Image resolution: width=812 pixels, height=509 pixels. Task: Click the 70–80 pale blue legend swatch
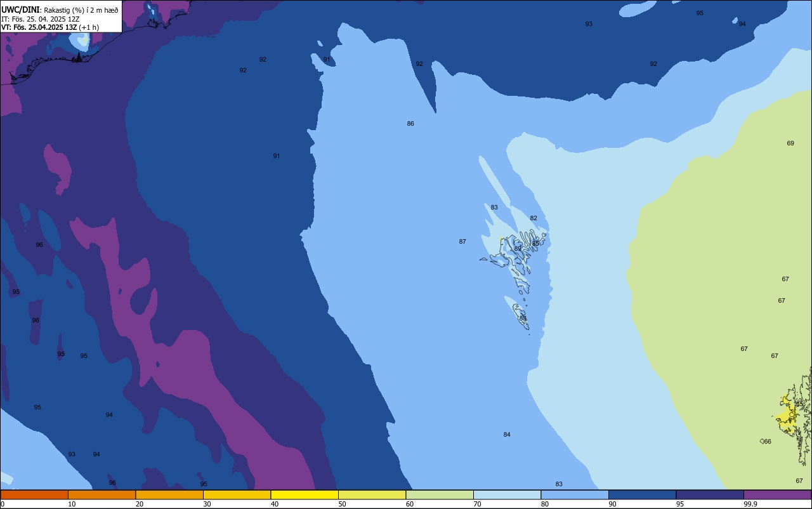pos(507,494)
